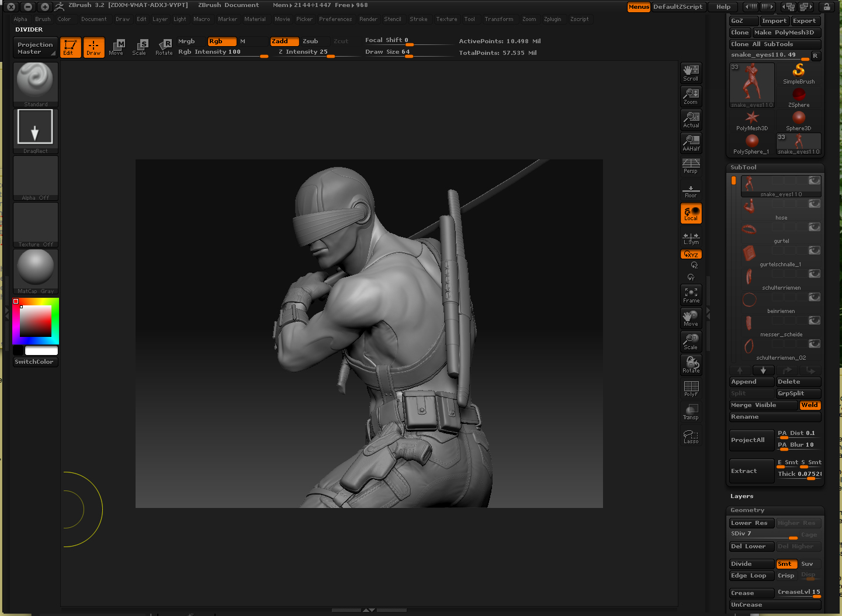Open the Stroke menu
Screen dimensions: 842x616
pyautogui.click(x=418, y=19)
